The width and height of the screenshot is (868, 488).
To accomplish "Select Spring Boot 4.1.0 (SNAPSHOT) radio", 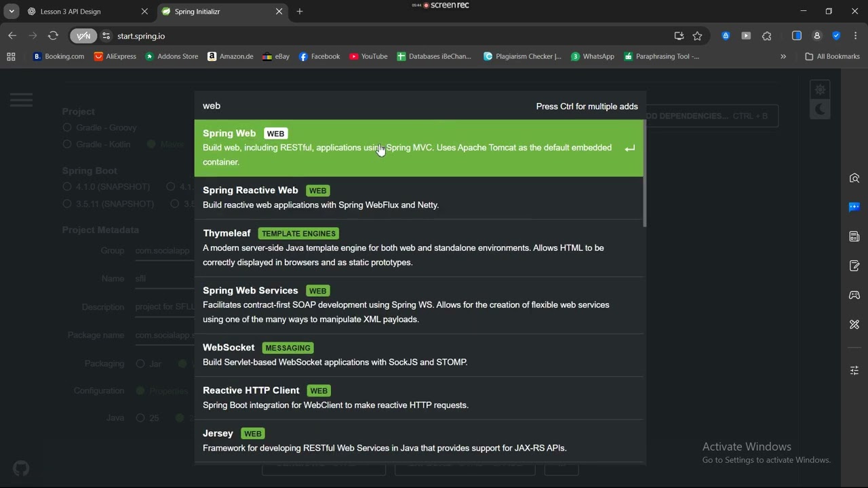I will pyautogui.click(x=67, y=186).
